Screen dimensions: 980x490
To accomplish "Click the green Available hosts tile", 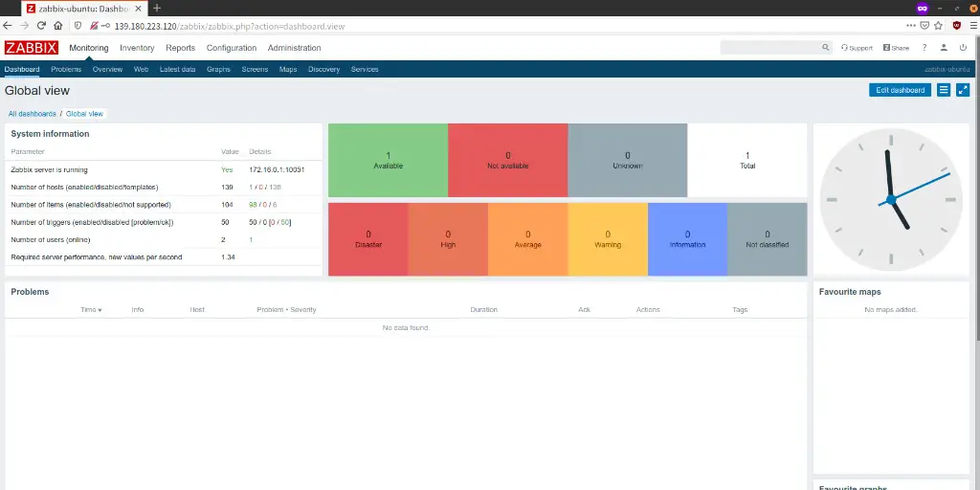I will [389, 160].
